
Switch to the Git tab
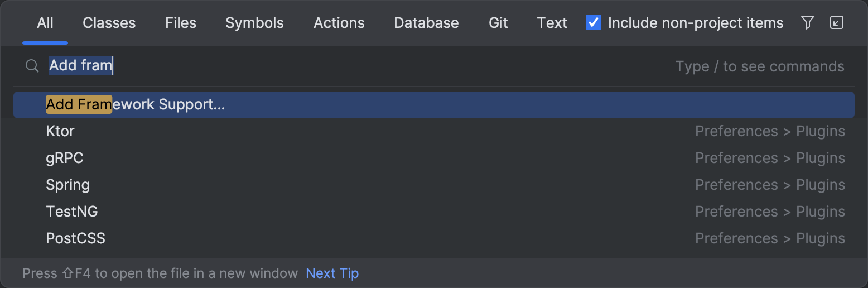coord(498,23)
